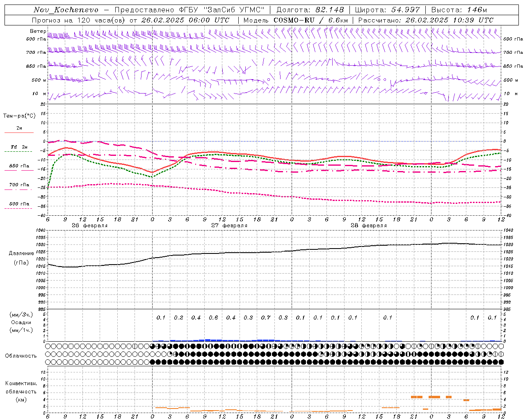Click the "10 м" wind level label on the left
This screenshot has height=420, width=525.
[x=39, y=94]
